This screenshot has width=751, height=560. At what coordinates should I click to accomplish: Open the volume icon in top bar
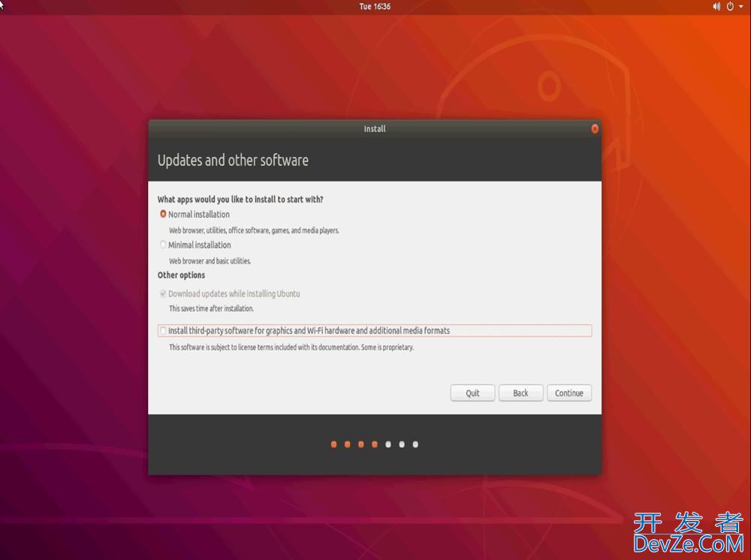pos(716,7)
